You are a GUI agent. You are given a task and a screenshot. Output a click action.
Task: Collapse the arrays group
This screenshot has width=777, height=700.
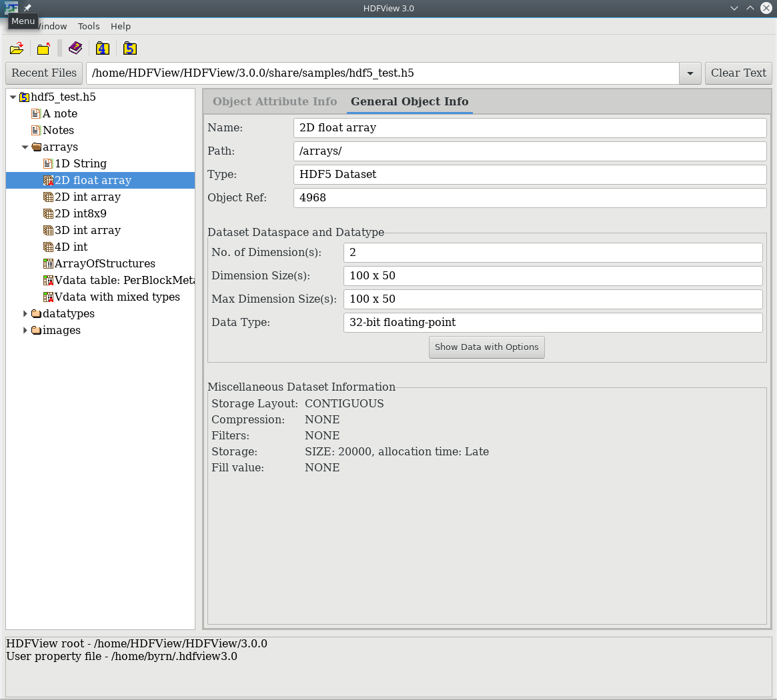tap(25, 147)
